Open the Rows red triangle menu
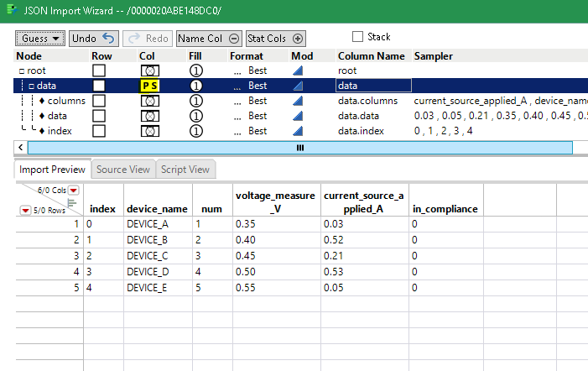The height and width of the screenshot is (371, 588). point(25,211)
